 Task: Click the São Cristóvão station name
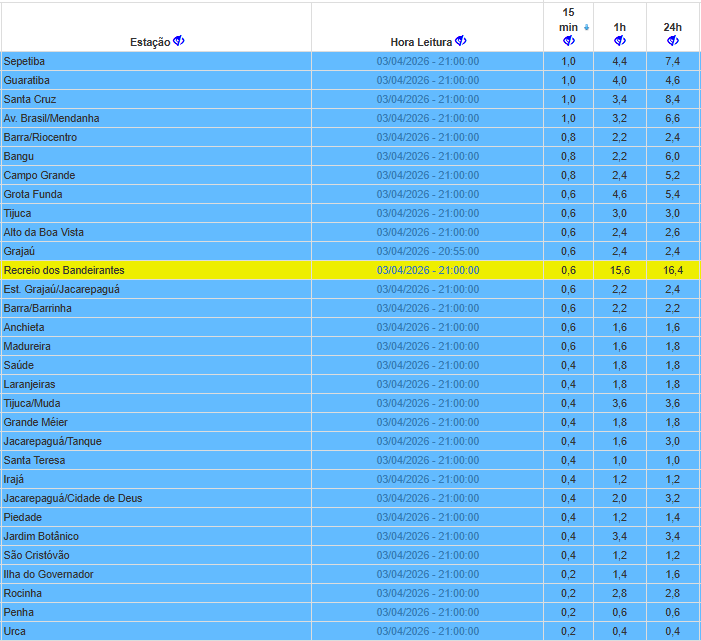click(37, 555)
